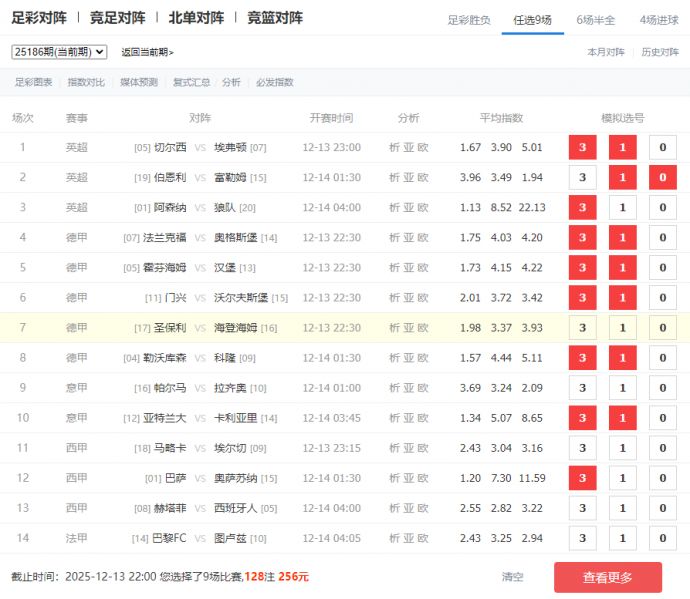Open 必发指数 in the sub-navigation bar
Screen dimensions: 690x599
click(x=275, y=82)
